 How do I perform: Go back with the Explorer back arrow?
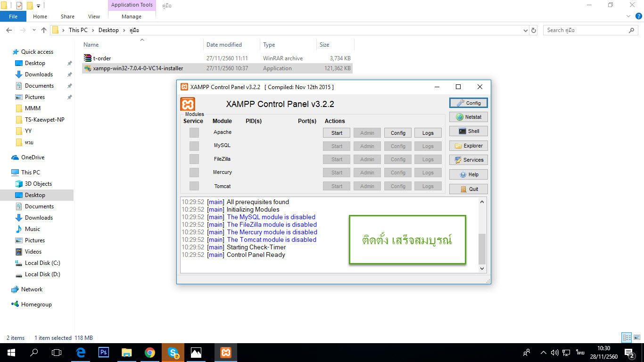9,30
